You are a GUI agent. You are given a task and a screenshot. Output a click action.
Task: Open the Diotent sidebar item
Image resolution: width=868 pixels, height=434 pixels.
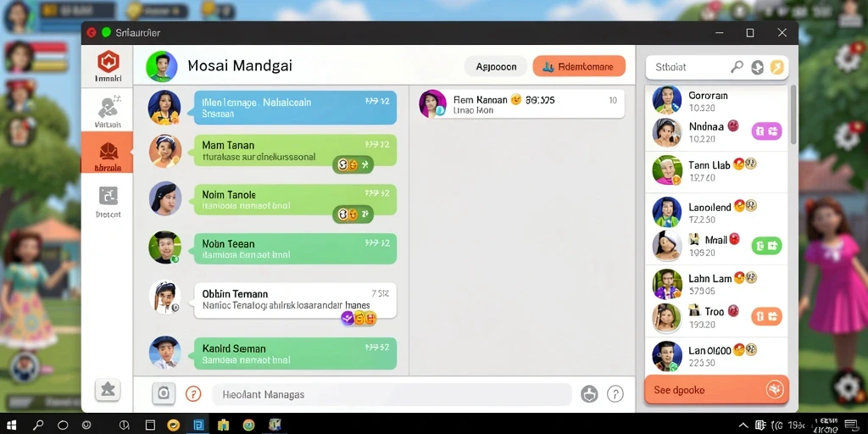(x=108, y=202)
